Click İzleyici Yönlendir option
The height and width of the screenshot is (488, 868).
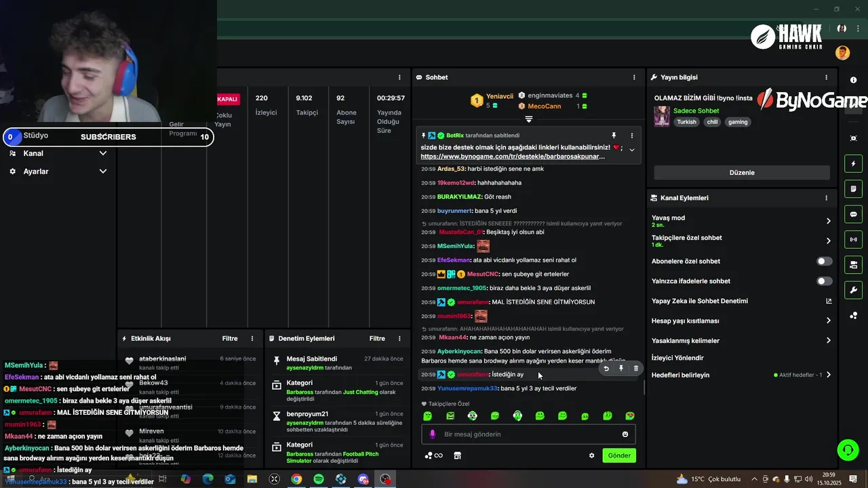(677, 358)
